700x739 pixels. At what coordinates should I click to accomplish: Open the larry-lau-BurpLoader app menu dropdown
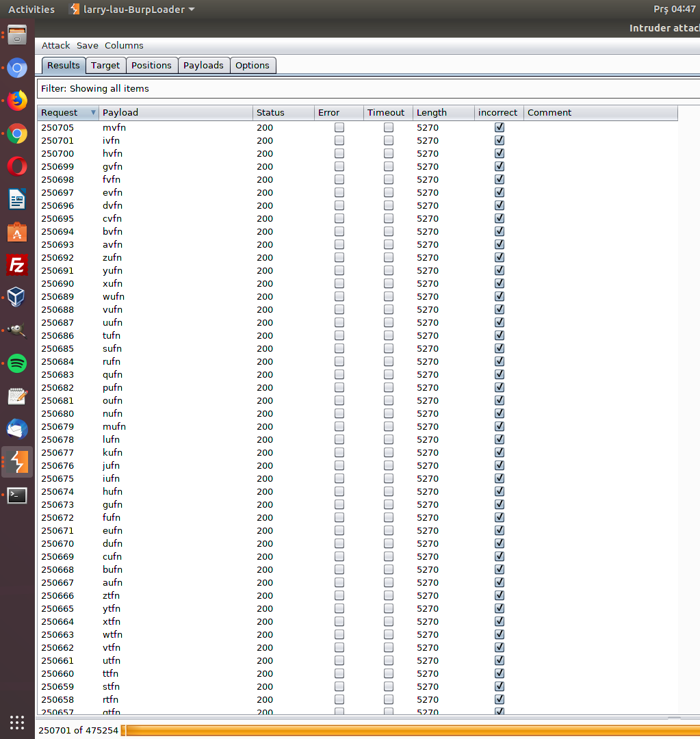click(133, 10)
